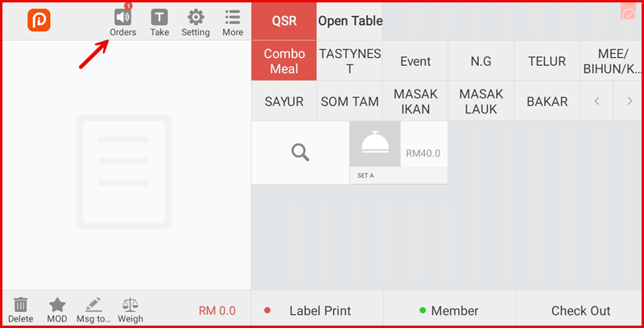Click the Delete trash icon
Image resolution: width=644 pixels, height=328 pixels.
click(x=21, y=305)
